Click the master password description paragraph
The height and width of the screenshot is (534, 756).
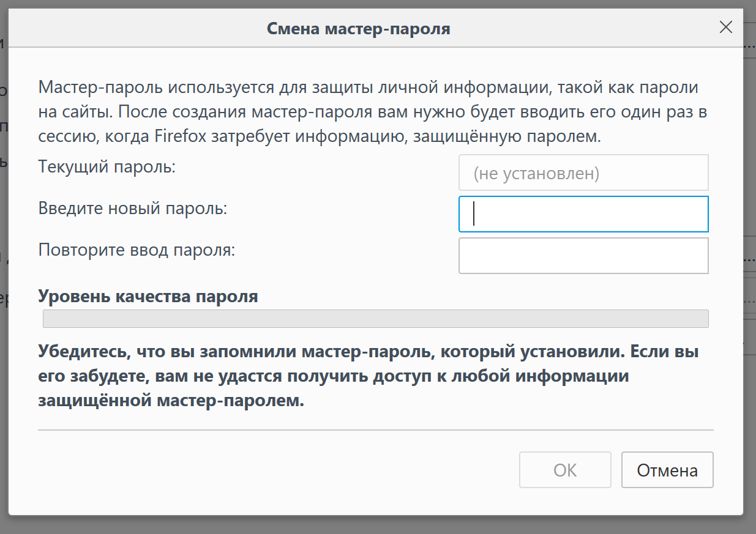pos(367,111)
